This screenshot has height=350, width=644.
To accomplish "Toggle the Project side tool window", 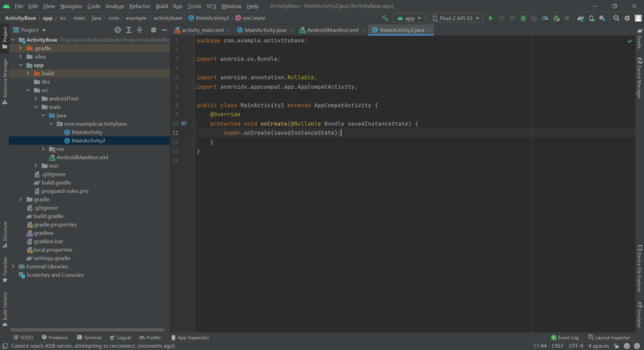I will click(5, 38).
